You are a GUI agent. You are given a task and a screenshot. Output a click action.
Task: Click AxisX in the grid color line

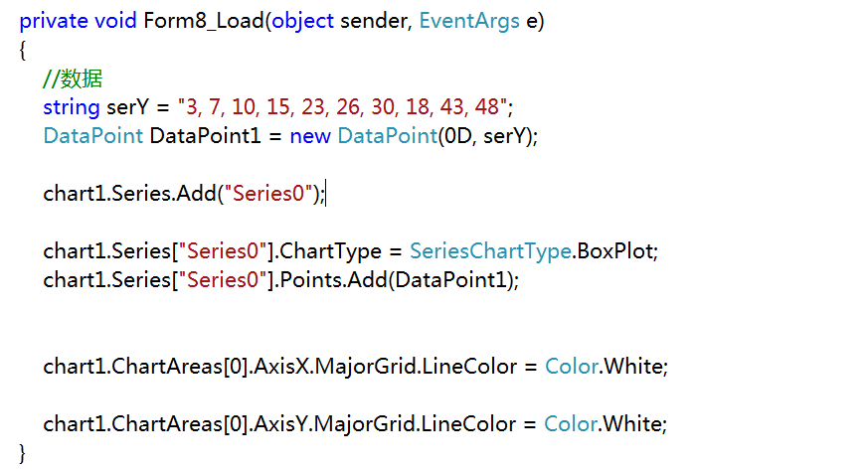coord(282,367)
